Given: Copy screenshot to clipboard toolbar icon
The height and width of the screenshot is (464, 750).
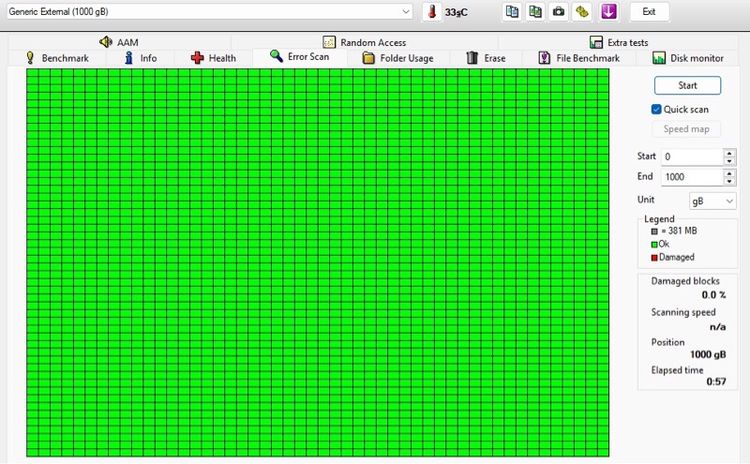Looking at the screenshot, I should coord(535,12).
